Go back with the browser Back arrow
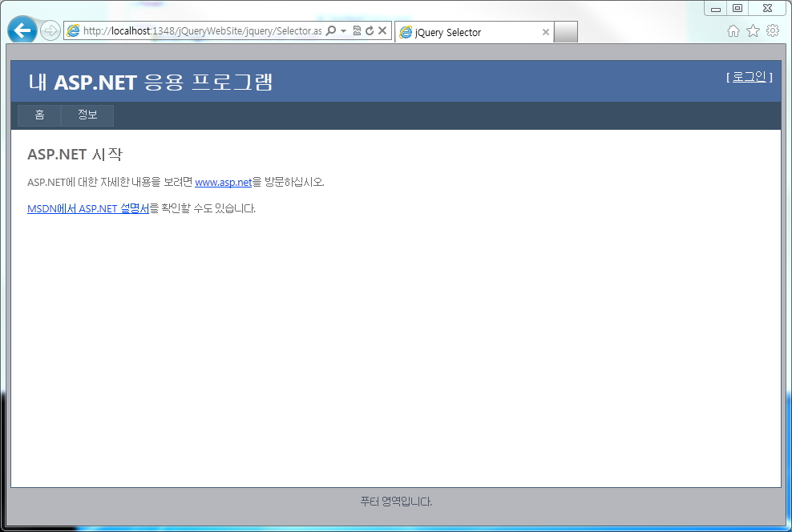 [x=22, y=30]
